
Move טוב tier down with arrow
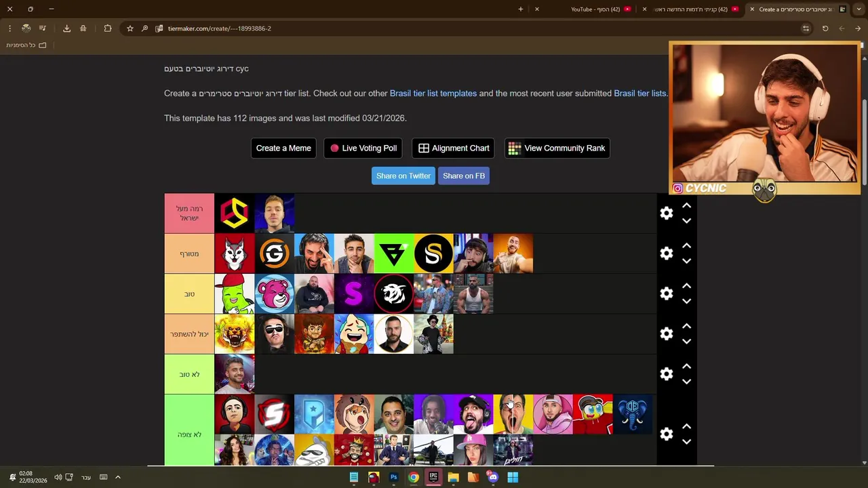[x=686, y=302]
